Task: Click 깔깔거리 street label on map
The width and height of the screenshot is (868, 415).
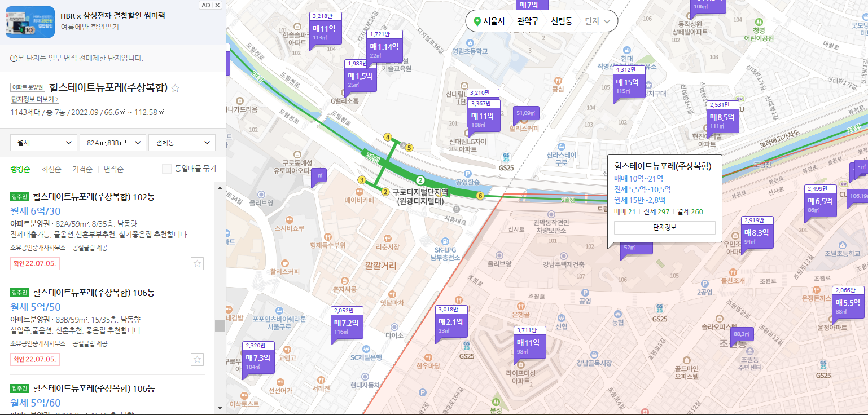Action: coord(381,266)
